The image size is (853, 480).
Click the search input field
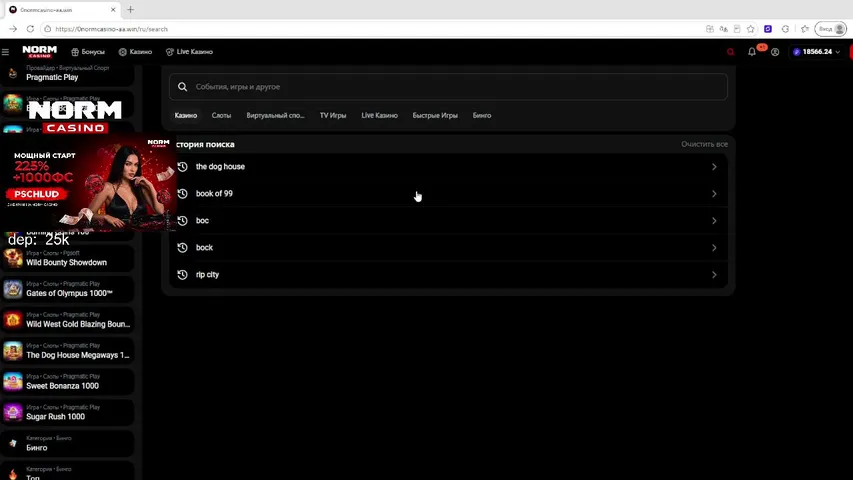point(448,87)
